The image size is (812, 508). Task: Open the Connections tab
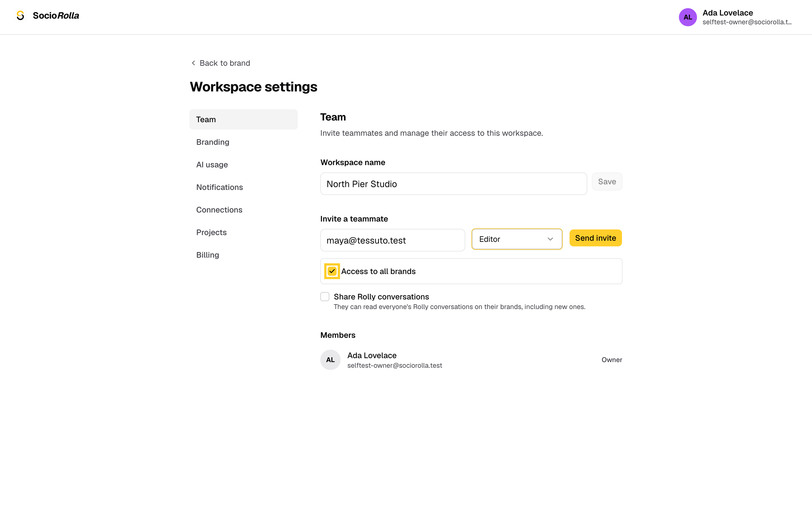pos(243,210)
